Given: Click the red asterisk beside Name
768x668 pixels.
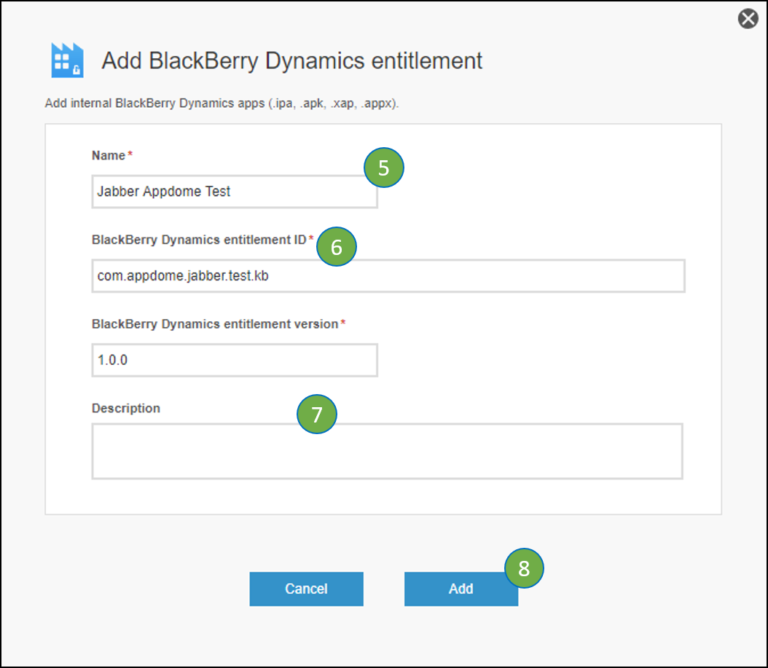Looking at the screenshot, I should (x=130, y=156).
